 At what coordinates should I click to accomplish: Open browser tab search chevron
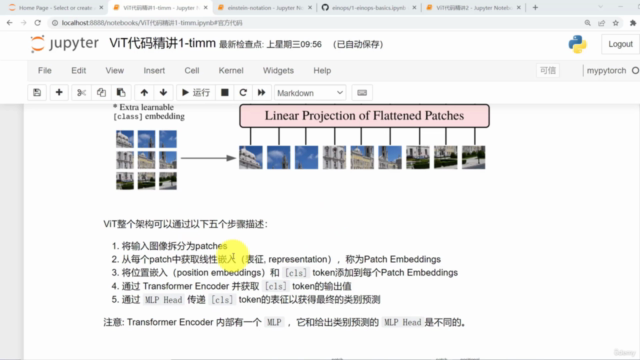click(600, 7)
